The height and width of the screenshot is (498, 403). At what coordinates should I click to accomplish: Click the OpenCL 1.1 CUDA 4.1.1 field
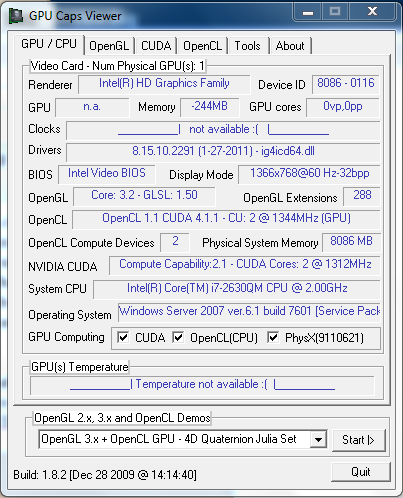[226, 219]
